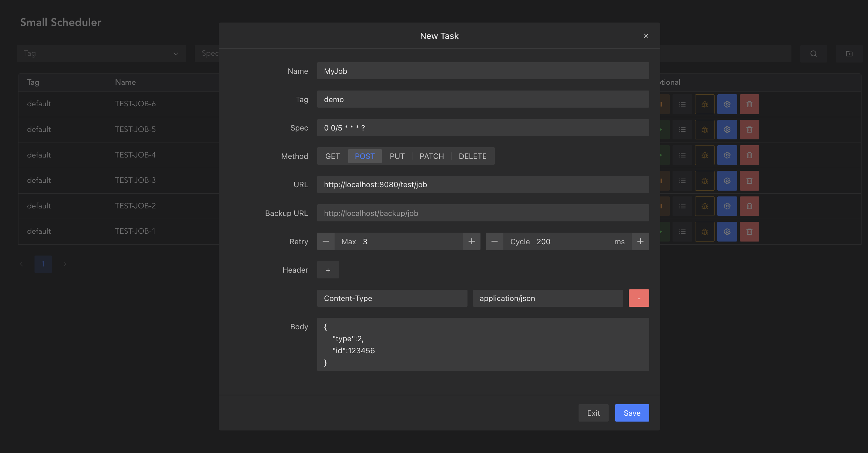Screen dimensions: 868x453
Task: Save the new task
Action: point(632,413)
